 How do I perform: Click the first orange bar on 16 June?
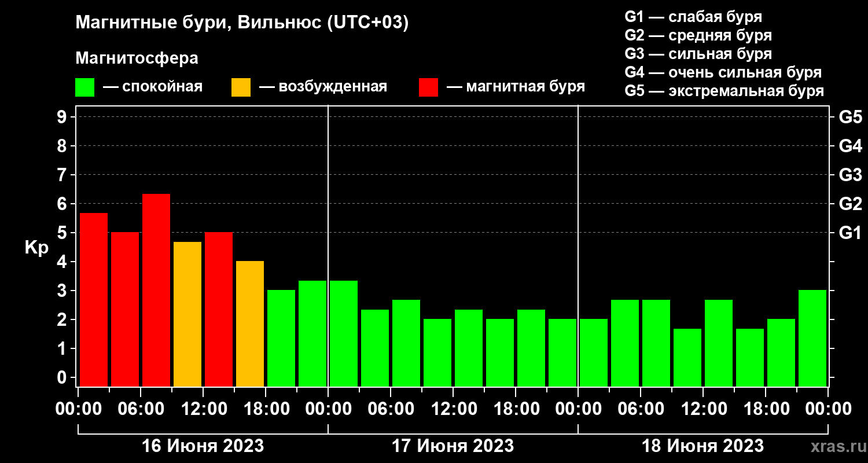[187, 314]
